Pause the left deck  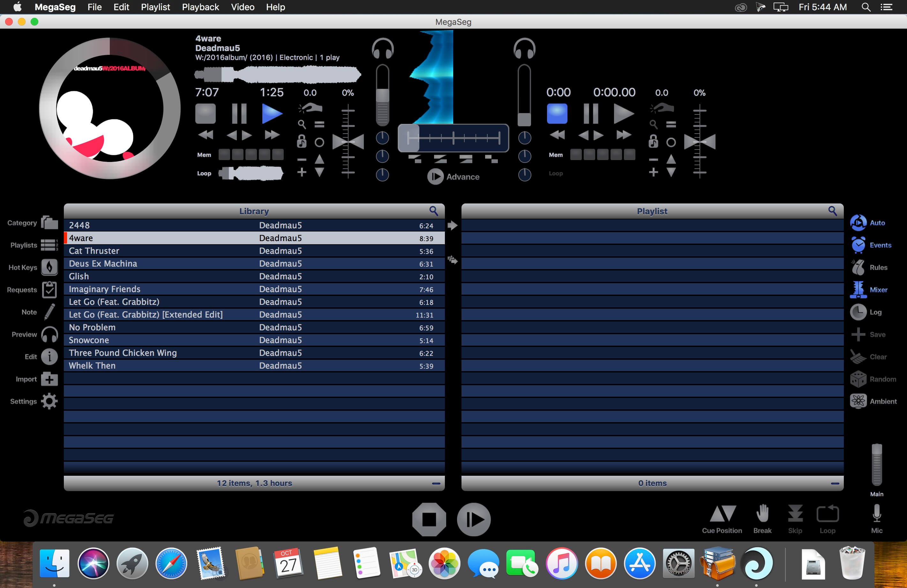click(239, 114)
